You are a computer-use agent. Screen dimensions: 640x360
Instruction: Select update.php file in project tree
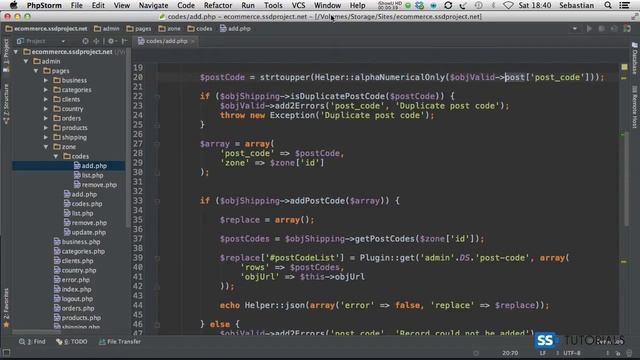coord(85,232)
